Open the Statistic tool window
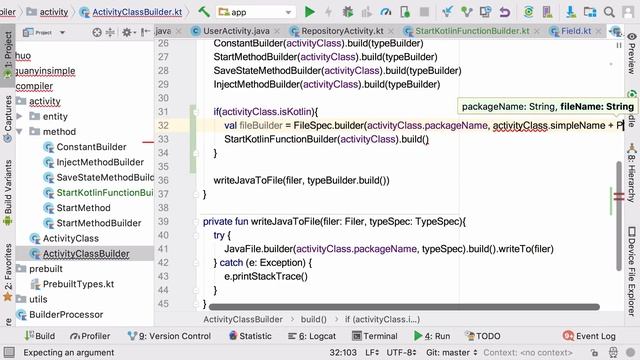The width and height of the screenshot is (640, 360). tap(250, 336)
